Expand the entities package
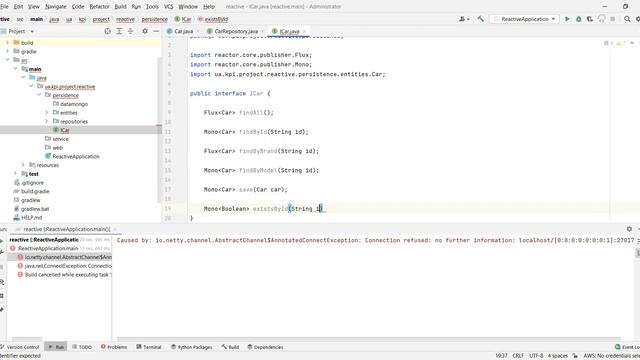 tap(47, 113)
